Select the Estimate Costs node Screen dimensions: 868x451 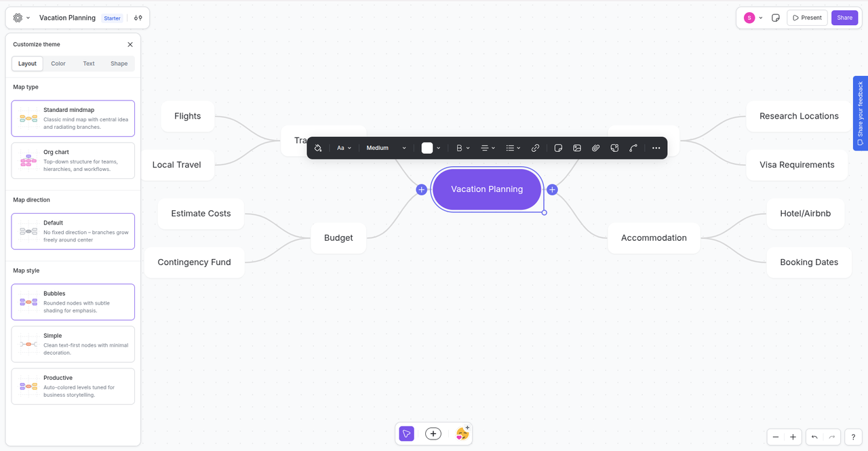click(x=201, y=214)
